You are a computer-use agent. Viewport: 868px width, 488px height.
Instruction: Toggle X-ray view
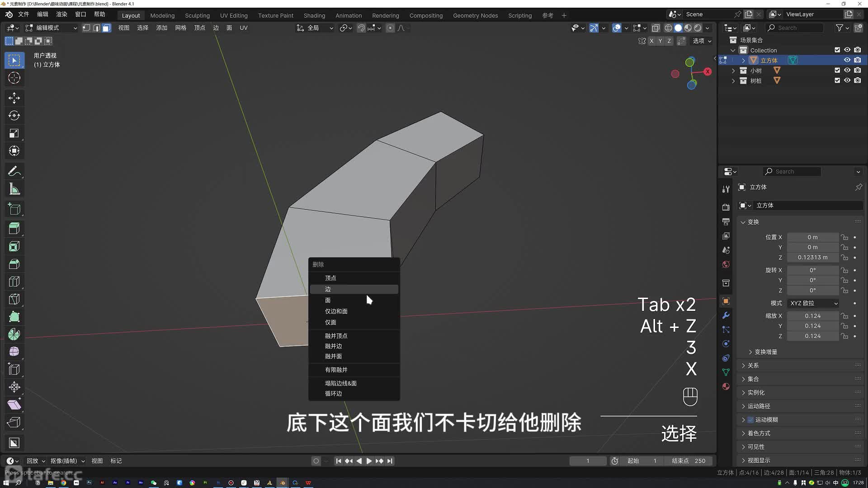pyautogui.click(x=656, y=28)
